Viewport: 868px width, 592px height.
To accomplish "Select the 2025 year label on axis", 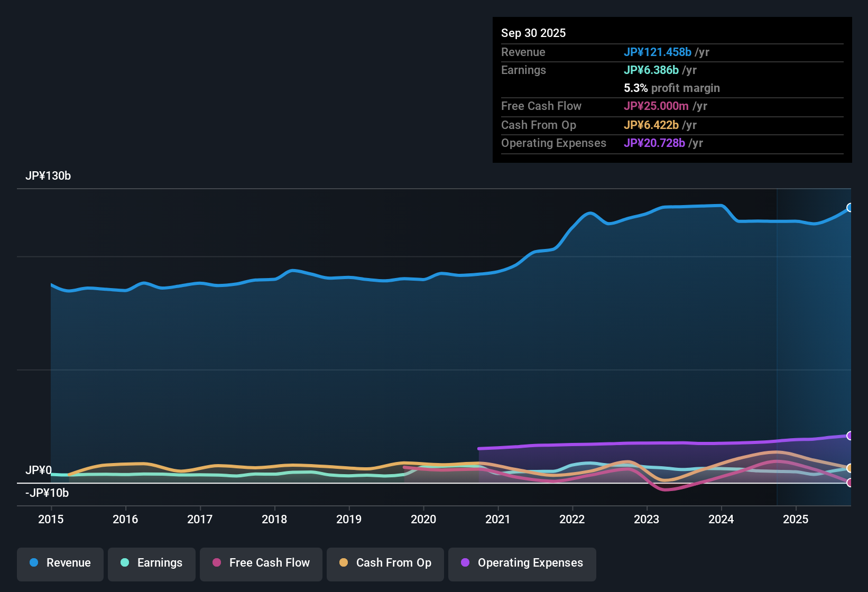I will 796,520.
